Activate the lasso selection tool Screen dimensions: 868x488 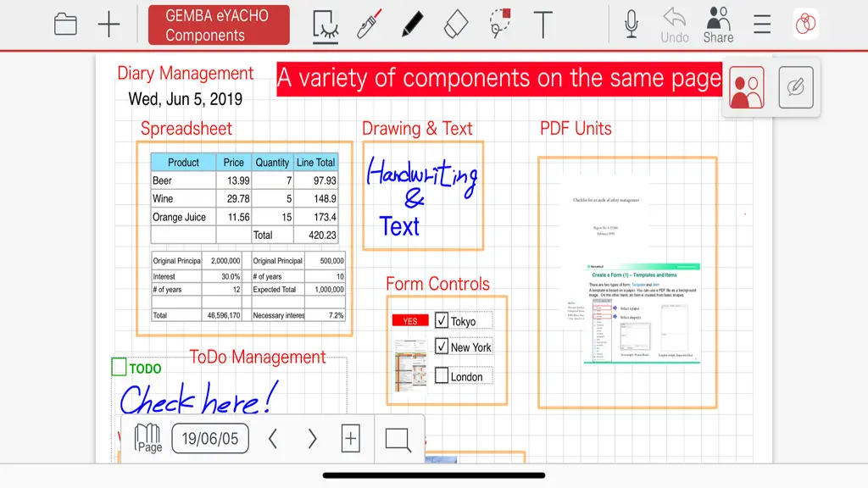pos(500,23)
